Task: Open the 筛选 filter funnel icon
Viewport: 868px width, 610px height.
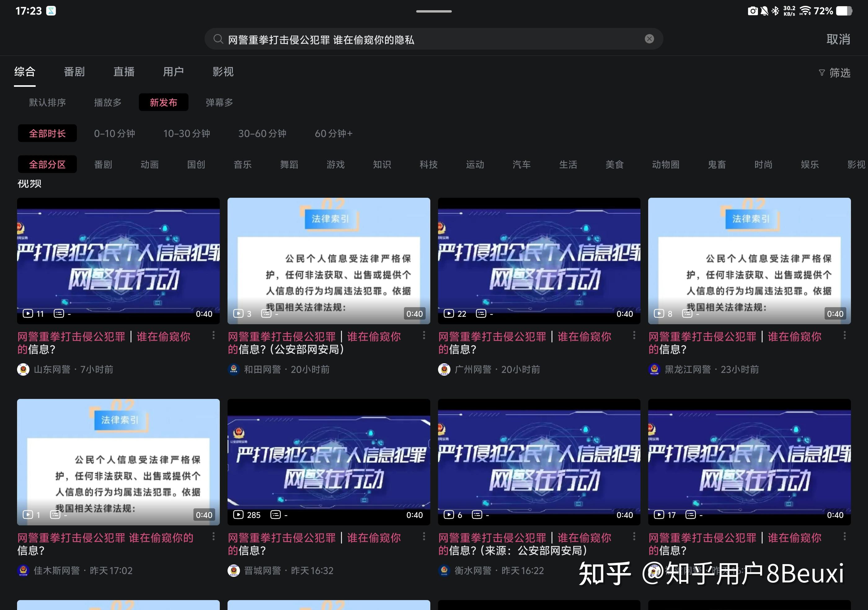Action: point(821,73)
